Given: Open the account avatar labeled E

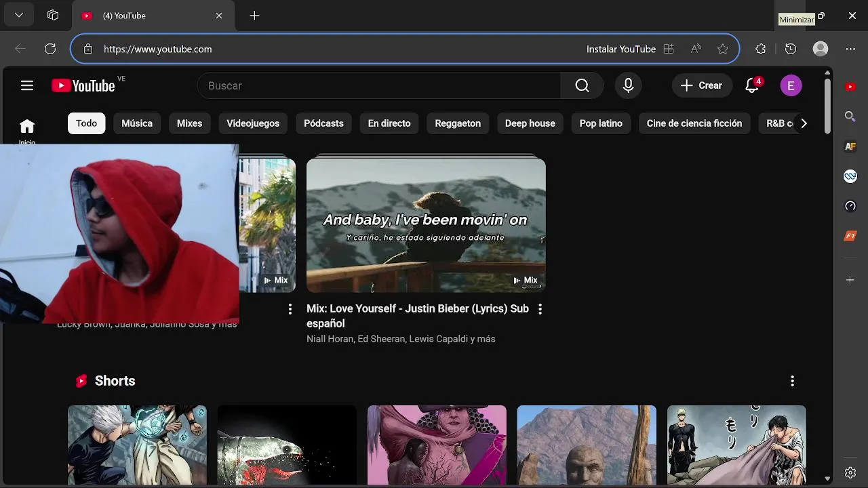Looking at the screenshot, I should point(791,85).
